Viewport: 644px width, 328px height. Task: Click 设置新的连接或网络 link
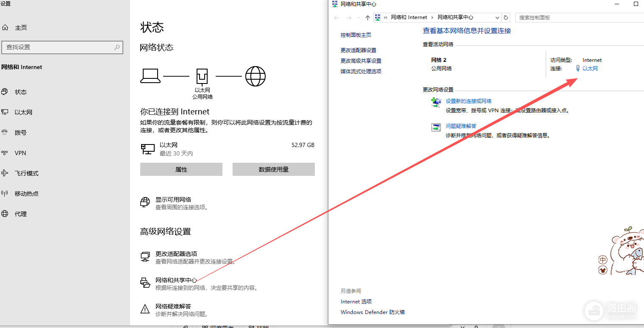pyautogui.click(x=469, y=101)
